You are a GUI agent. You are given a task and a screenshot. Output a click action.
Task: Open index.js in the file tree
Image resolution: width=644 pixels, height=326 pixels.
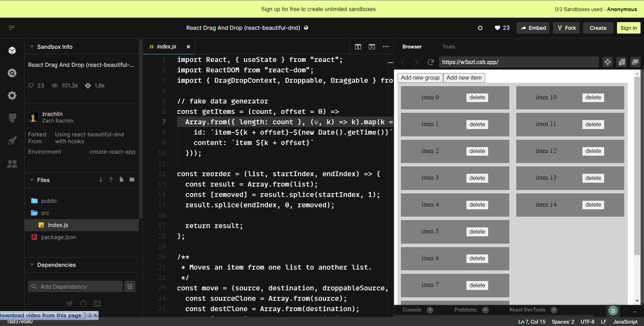[x=82, y=225]
